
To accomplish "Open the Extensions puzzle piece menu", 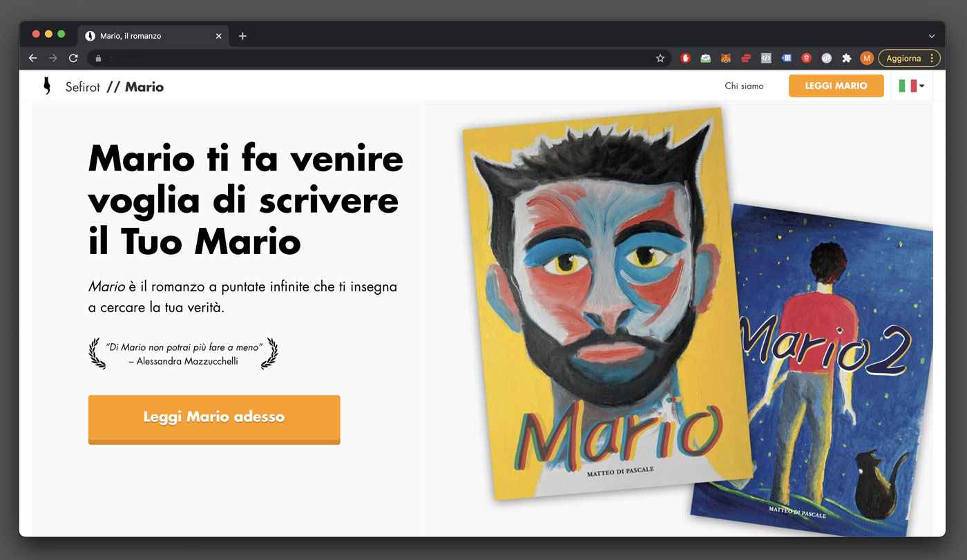I will (847, 59).
